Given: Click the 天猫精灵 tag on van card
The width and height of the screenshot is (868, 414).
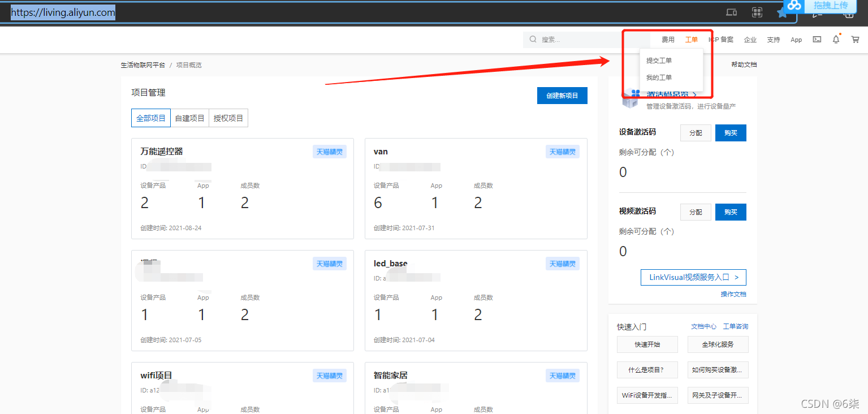Looking at the screenshot, I should pos(563,152).
